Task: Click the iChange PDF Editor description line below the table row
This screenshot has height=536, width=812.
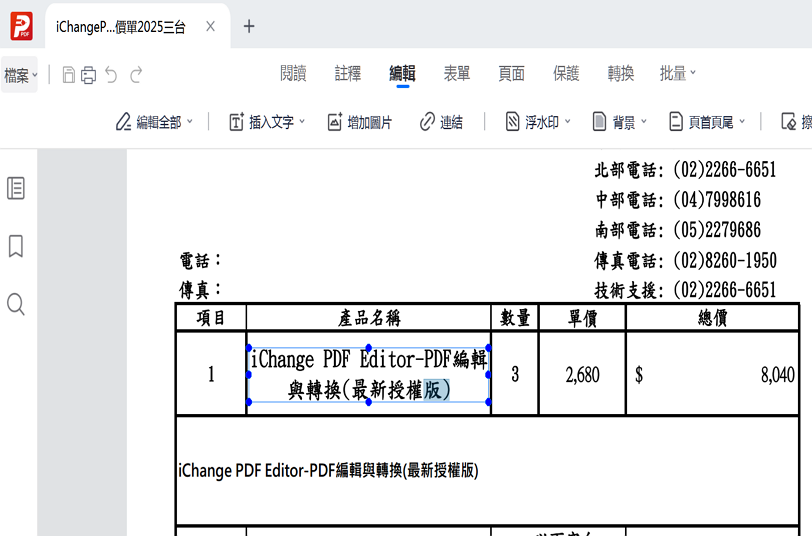Action: pos(328,470)
